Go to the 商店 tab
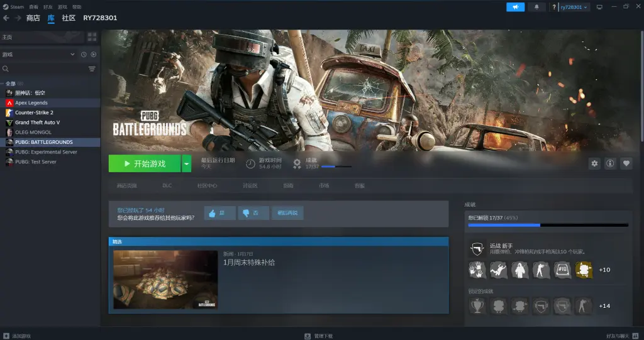This screenshot has height=340, width=644. point(33,18)
